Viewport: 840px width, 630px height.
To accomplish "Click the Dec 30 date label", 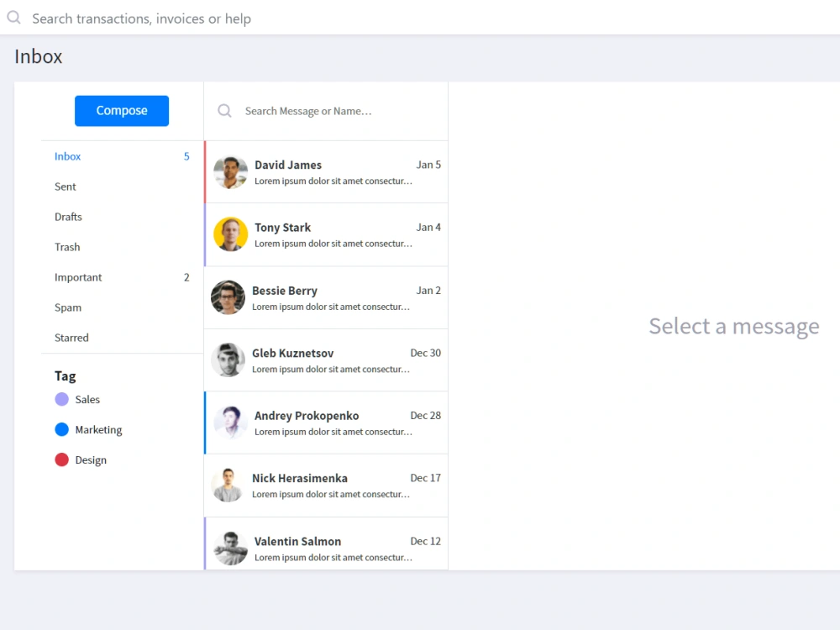I will coord(425,354).
